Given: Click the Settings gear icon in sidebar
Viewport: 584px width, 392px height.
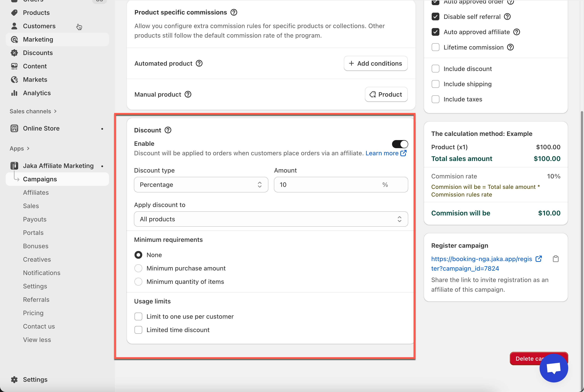Looking at the screenshot, I should point(14,380).
